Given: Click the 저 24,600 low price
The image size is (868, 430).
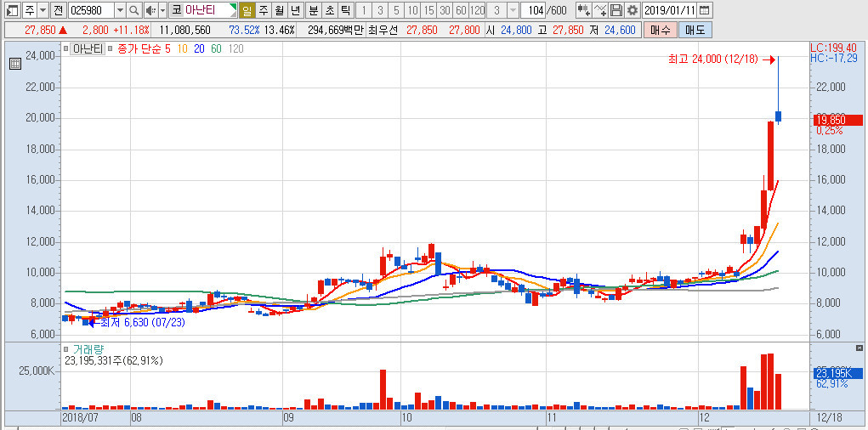Looking at the screenshot, I should tap(613, 30).
